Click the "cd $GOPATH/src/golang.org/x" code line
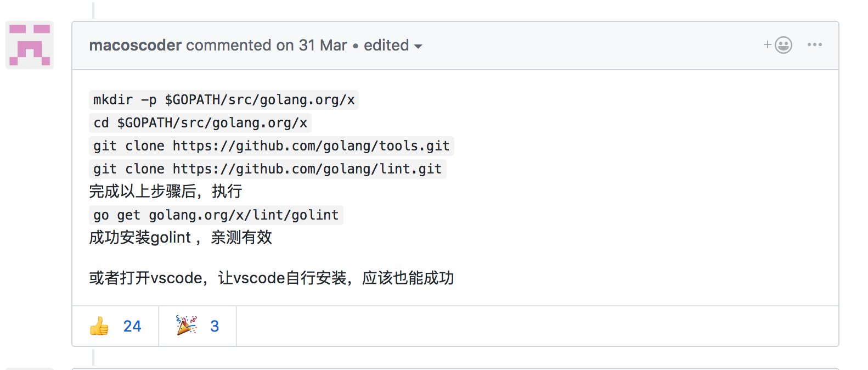 [200, 123]
